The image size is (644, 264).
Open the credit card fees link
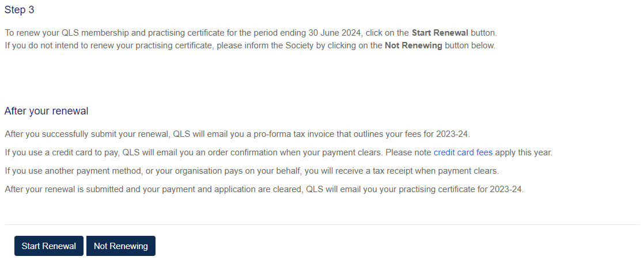(x=463, y=152)
